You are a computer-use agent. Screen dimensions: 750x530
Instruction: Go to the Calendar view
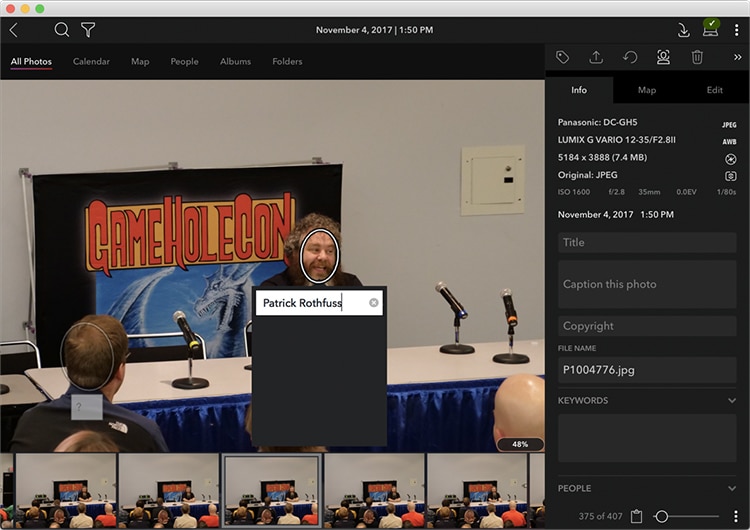pyautogui.click(x=91, y=62)
